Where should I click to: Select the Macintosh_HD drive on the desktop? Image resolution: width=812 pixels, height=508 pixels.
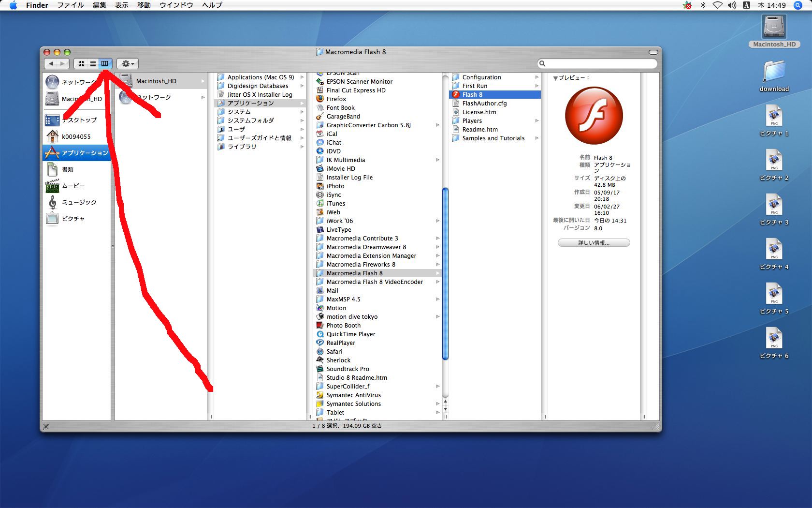(x=774, y=31)
